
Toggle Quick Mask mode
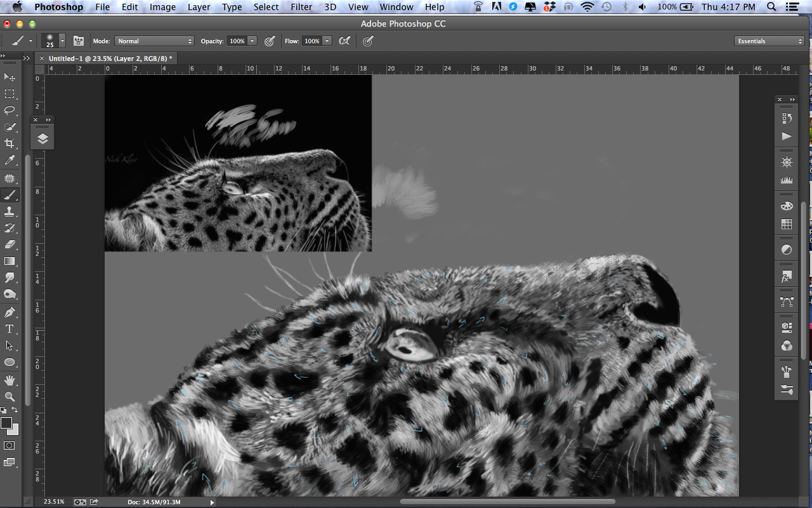(x=10, y=446)
